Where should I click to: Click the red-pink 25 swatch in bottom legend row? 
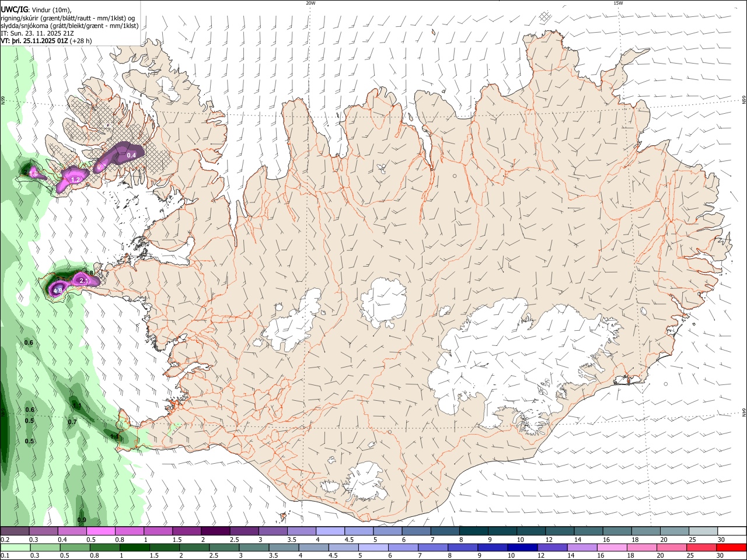(701, 548)
